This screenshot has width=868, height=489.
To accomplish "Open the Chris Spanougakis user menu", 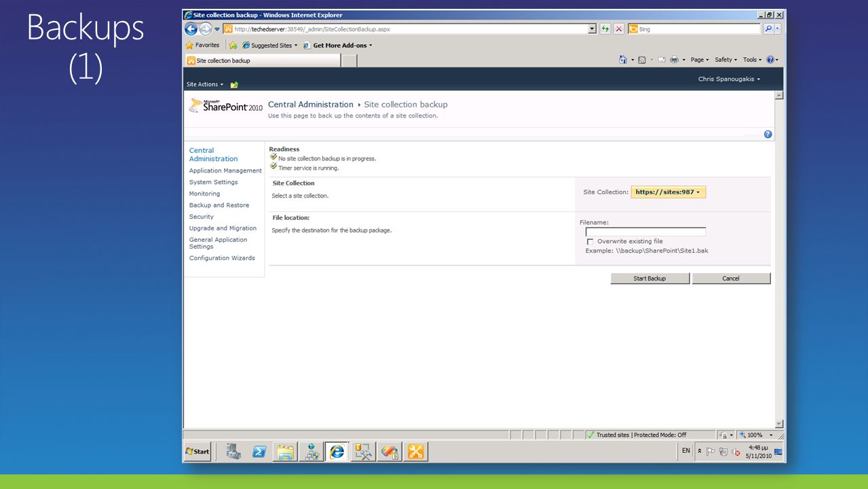I will coord(729,79).
